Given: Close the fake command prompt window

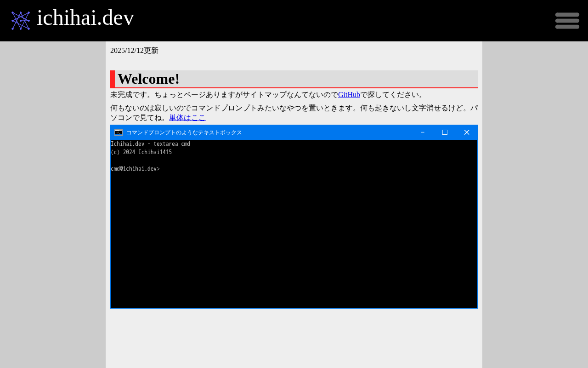Looking at the screenshot, I should [467, 132].
